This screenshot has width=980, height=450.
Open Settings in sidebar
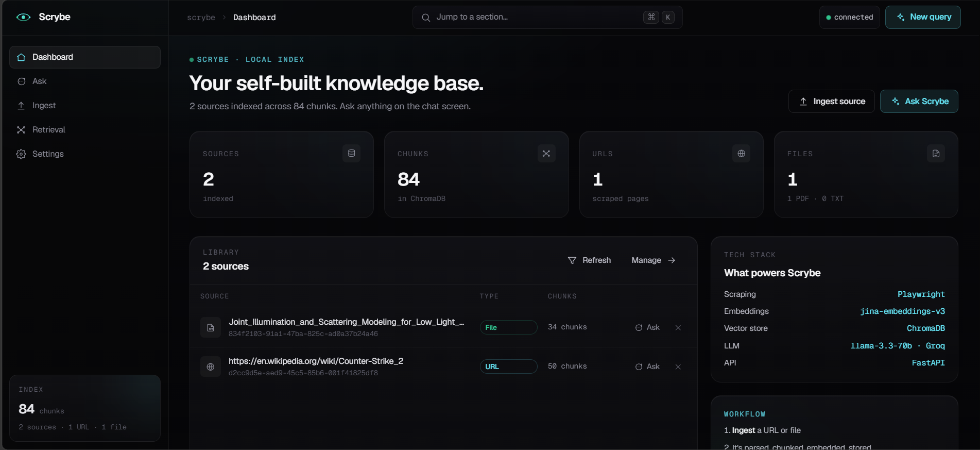tap(85, 154)
